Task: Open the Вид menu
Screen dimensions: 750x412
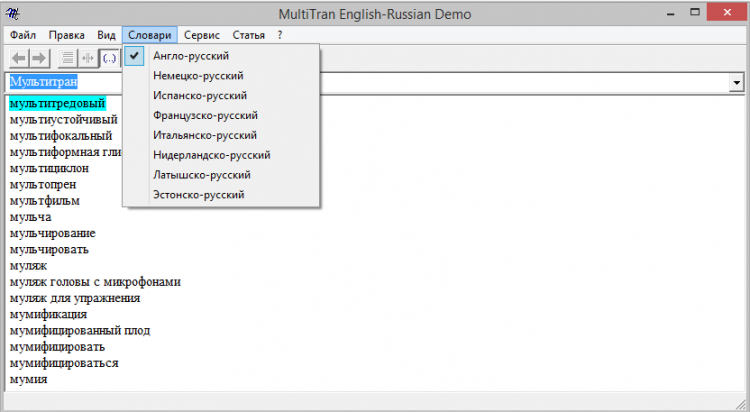Action: click(106, 35)
